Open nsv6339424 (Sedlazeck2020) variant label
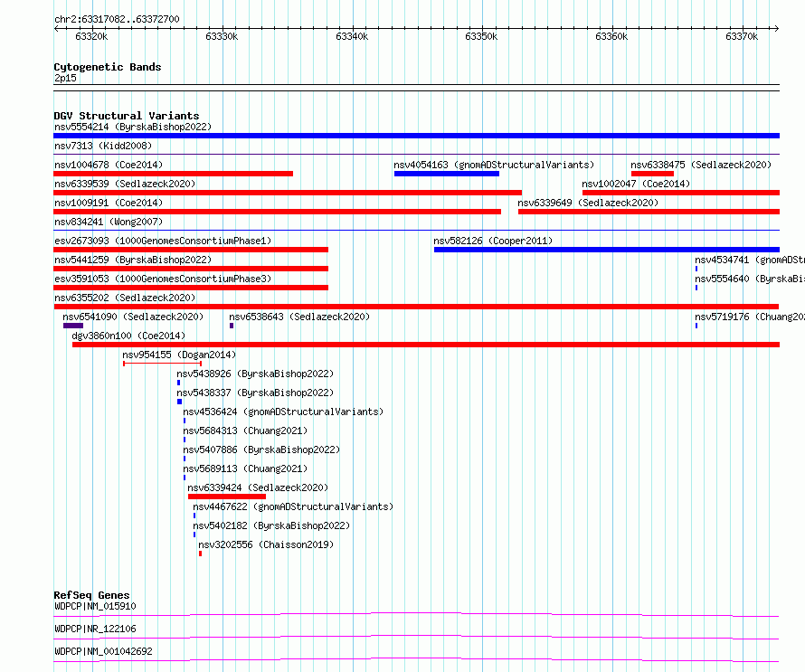Image resolution: width=805 pixels, height=672 pixels. point(258,487)
